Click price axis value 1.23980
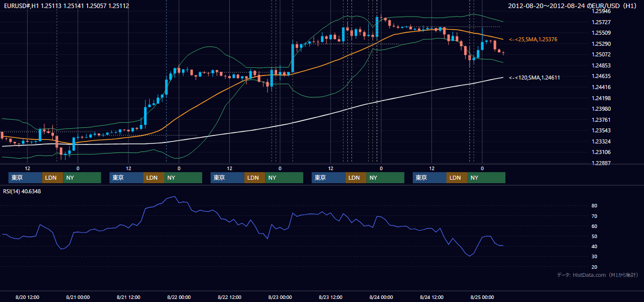 pyautogui.click(x=602, y=109)
